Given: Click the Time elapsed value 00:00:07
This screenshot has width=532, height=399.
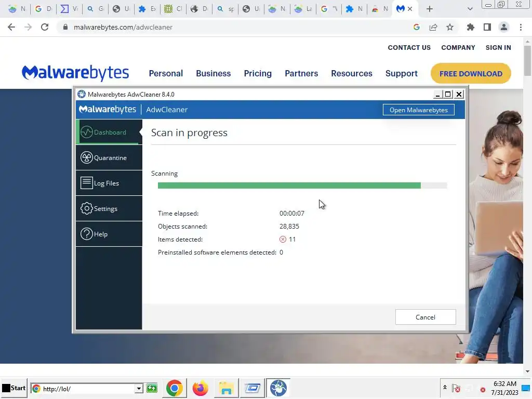Looking at the screenshot, I should tap(292, 214).
